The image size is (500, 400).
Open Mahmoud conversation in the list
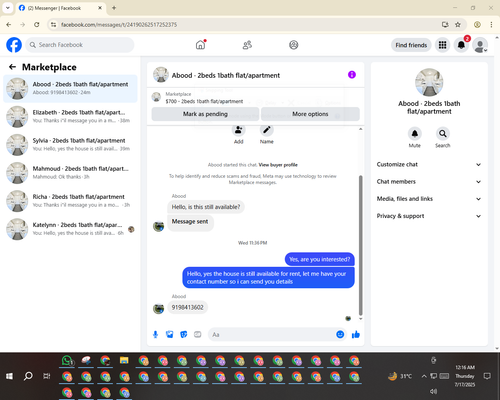[70, 173]
